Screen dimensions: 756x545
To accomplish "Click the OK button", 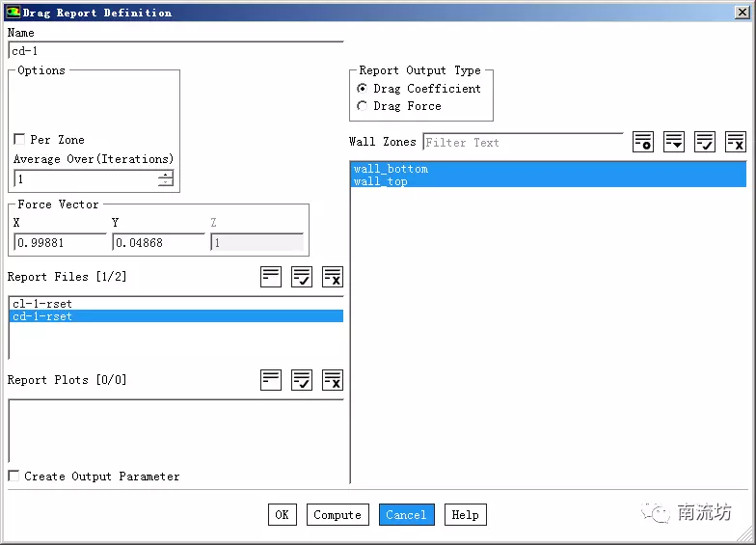I will click(x=283, y=515).
